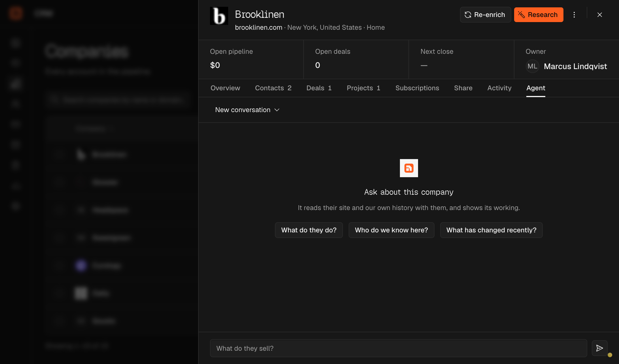Image resolution: width=619 pixels, height=364 pixels.
Task: Click the "Next close" label
Action: (437, 52)
